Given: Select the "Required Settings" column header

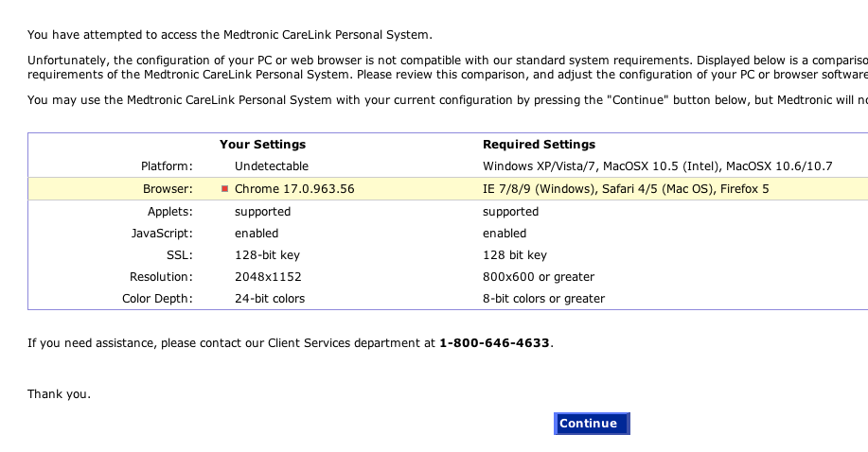Looking at the screenshot, I should click(x=539, y=145).
